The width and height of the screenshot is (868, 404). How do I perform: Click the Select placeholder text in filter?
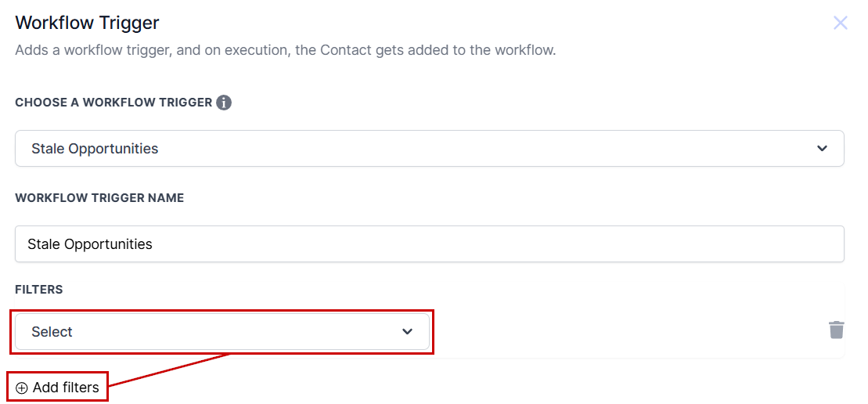click(52, 331)
